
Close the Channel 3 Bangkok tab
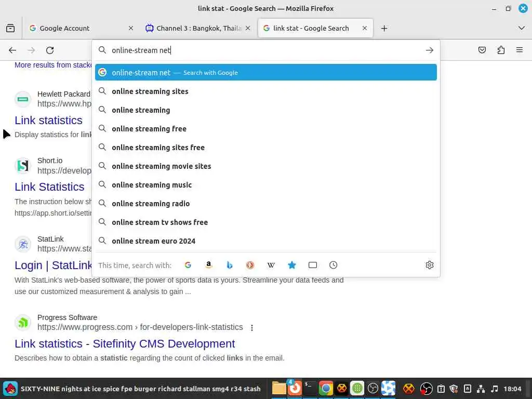tap(248, 28)
